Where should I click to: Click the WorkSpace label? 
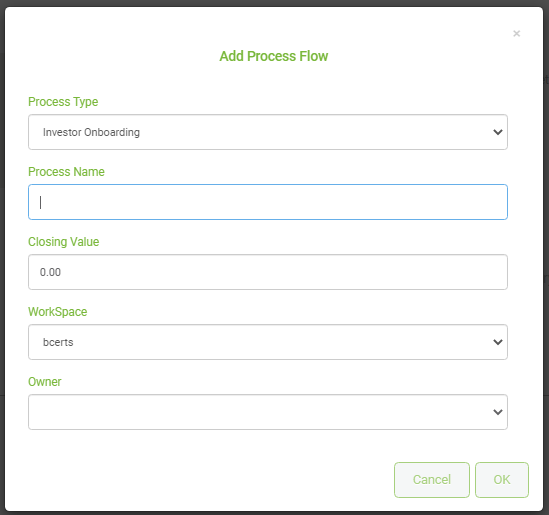(x=57, y=312)
